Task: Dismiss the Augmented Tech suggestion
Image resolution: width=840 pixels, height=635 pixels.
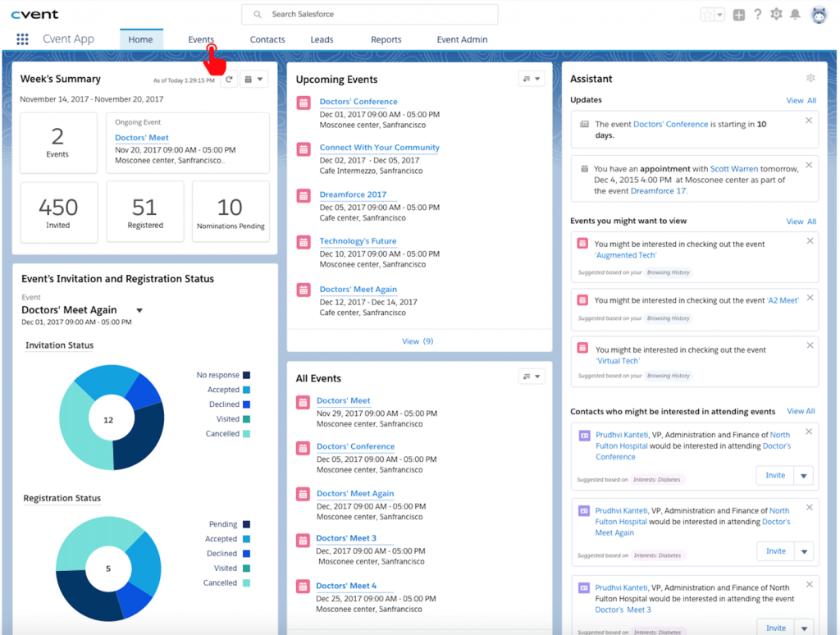Action: (x=810, y=241)
